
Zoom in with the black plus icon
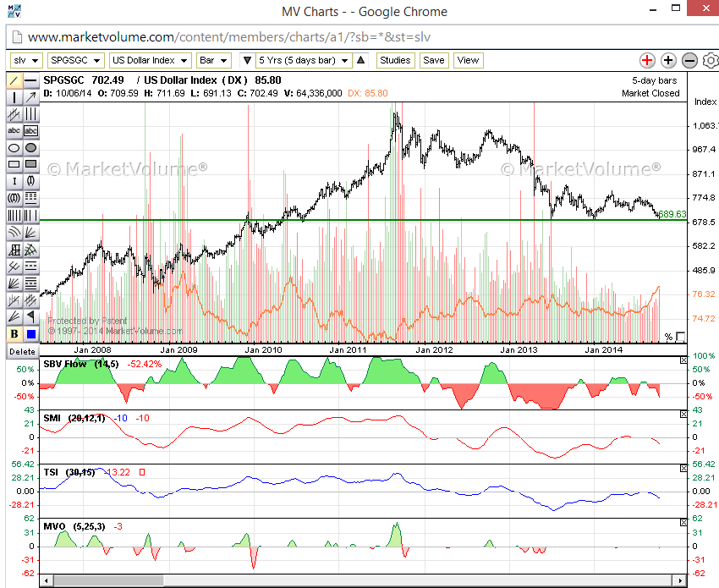[x=668, y=60]
